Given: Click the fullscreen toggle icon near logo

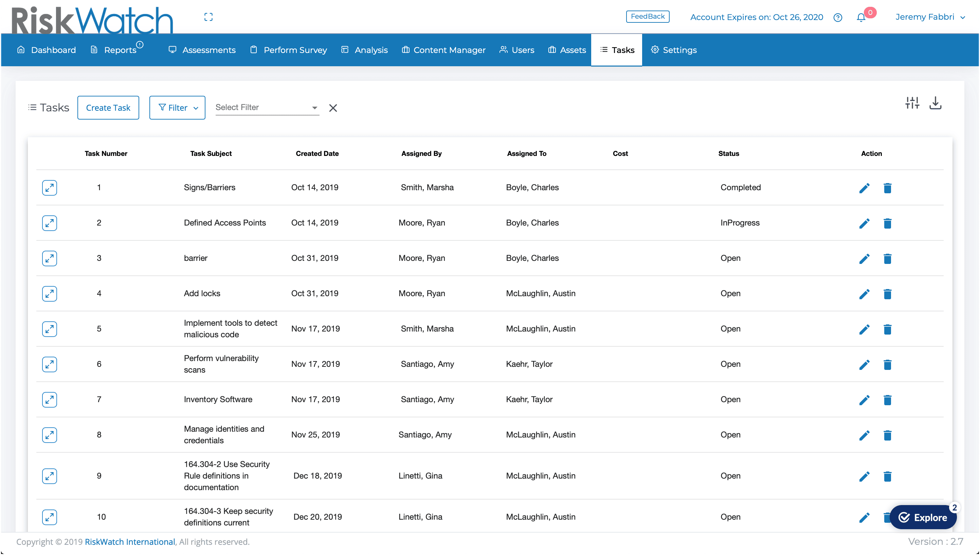Looking at the screenshot, I should (x=208, y=17).
